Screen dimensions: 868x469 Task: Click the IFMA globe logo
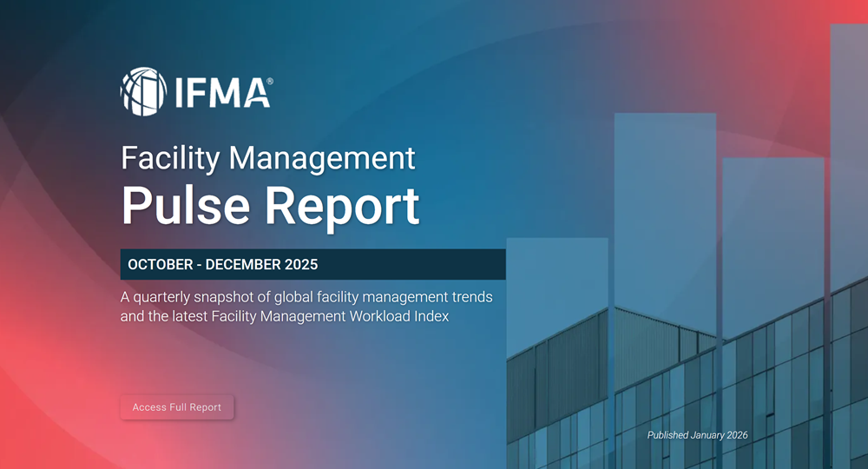tap(143, 92)
